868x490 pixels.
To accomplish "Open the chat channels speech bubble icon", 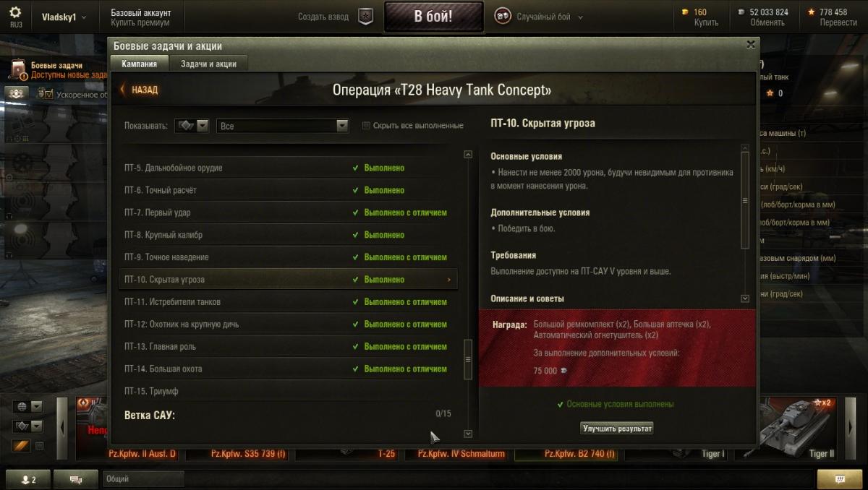I will pos(76,479).
